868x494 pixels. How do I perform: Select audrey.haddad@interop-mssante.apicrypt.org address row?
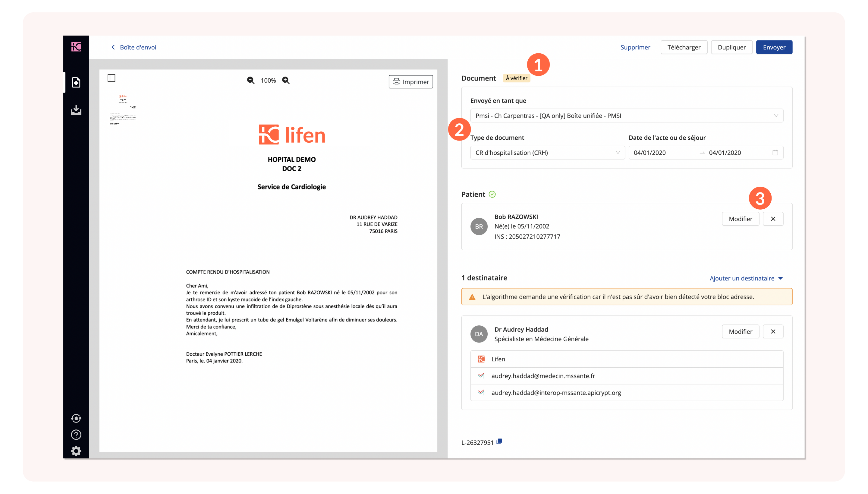pyautogui.click(x=627, y=393)
